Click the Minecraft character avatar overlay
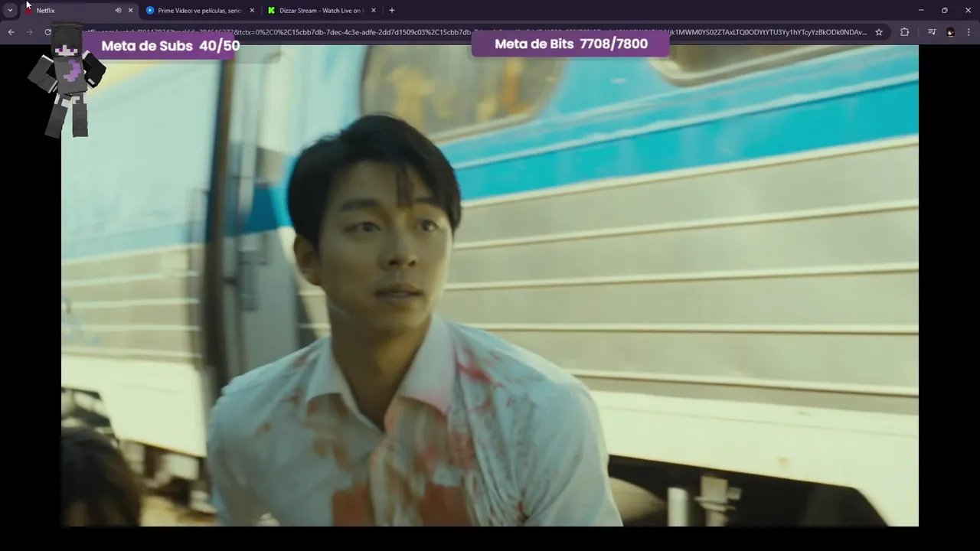 coord(67,81)
